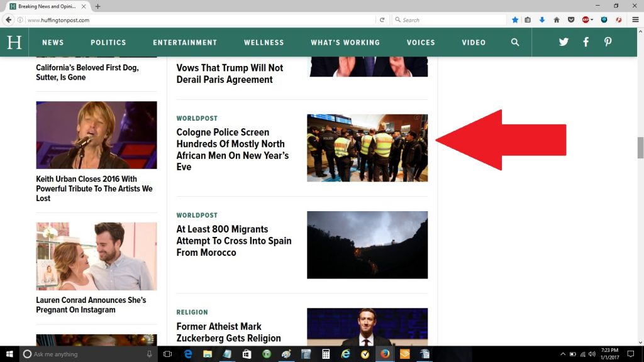The image size is (644, 362).
Task: Save the page to Pocket
Action: 571,19
